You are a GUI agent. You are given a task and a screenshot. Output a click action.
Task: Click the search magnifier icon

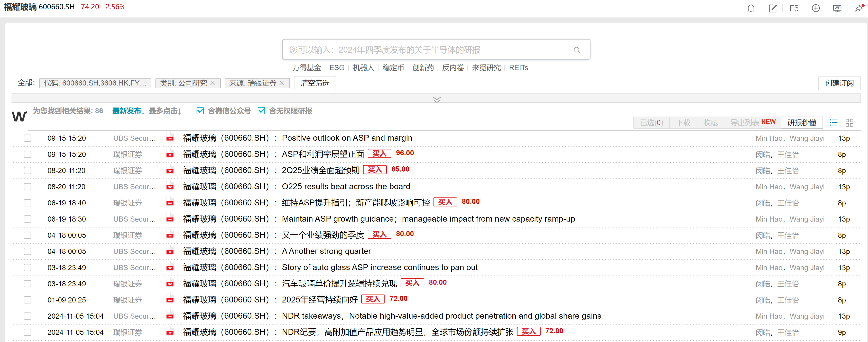(577, 50)
